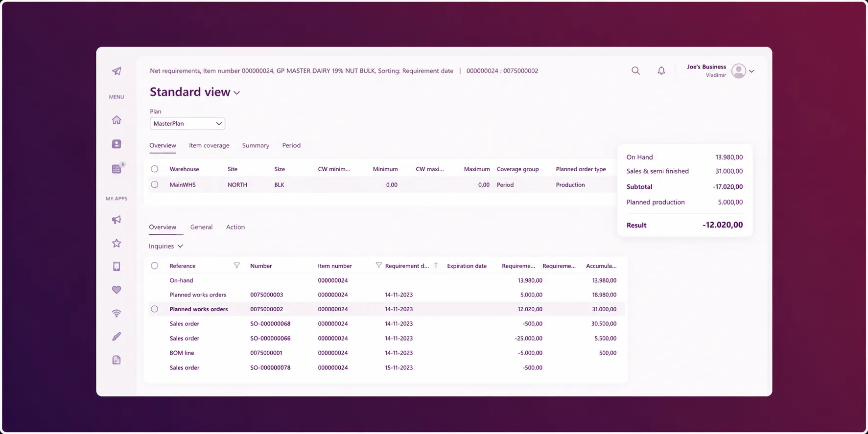The width and height of the screenshot is (868, 434).
Task: Select the Planned works orders 0075000002 row circle
Action: pos(155,309)
